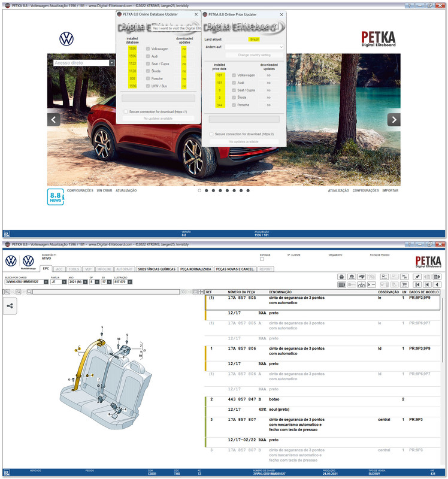Toggle Porsche checkbox in Price Updater

coord(234,105)
